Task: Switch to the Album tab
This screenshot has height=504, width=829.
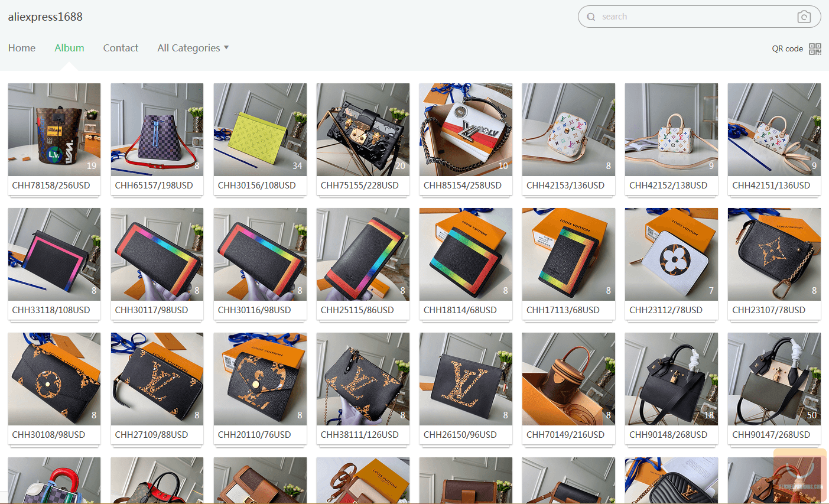Action: [x=69, y=48]
